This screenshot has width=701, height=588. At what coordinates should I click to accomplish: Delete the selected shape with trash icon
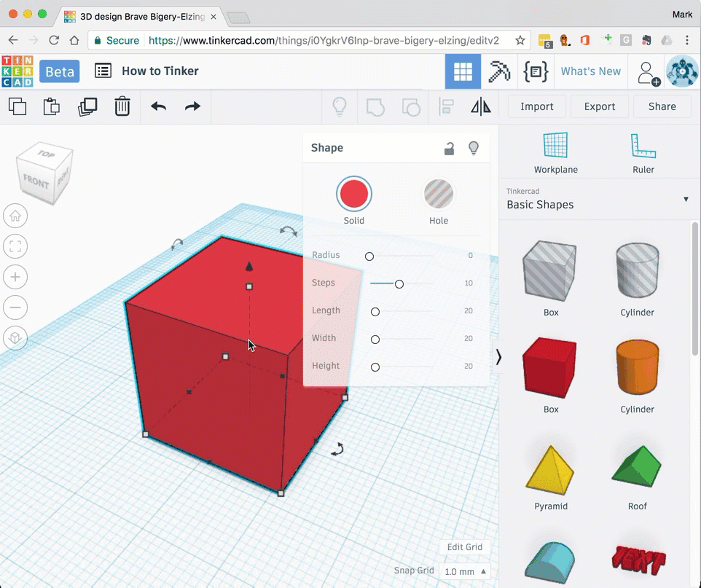point(122,106)
